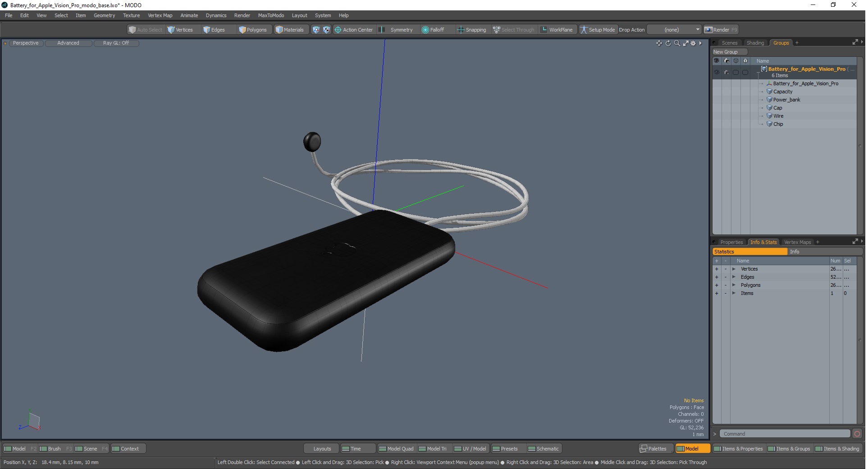Screen dimensions: 868x469
Task: Open WorkPlane options
Action: (x=557, y=30)
